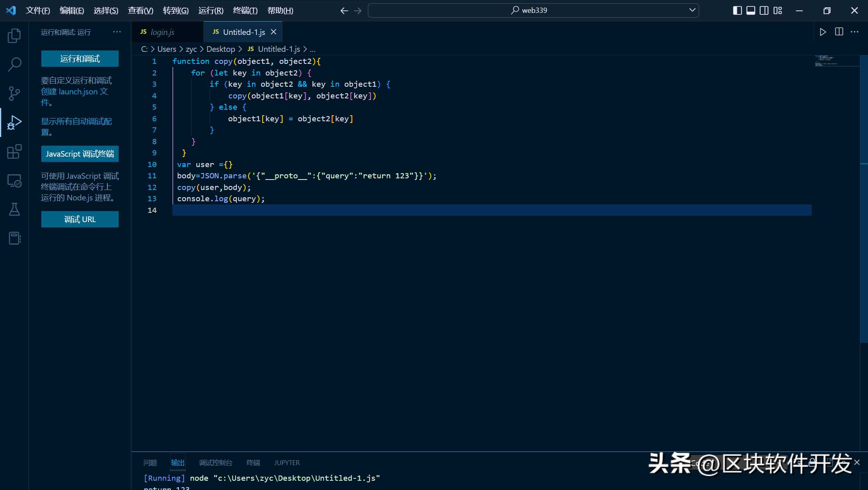Click the Source Control icon in sidebar
868x490 pixels.
(x=14, y=93)
